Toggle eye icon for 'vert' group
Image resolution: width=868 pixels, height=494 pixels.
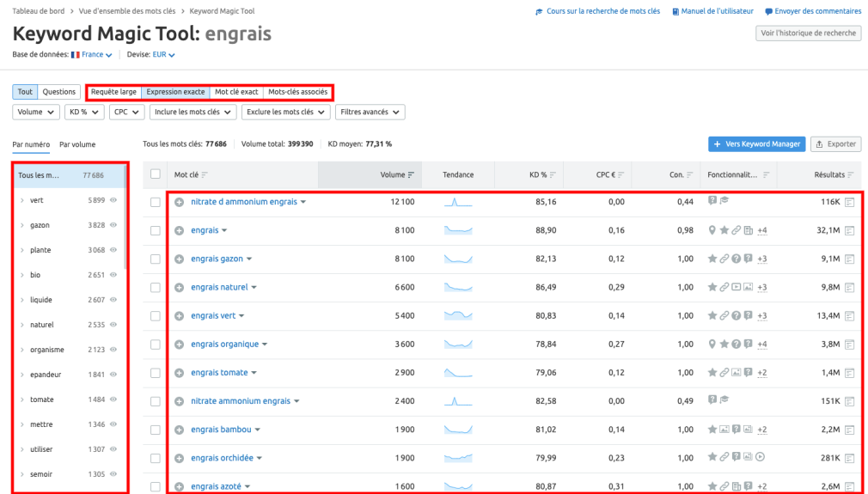click(113, 200)
